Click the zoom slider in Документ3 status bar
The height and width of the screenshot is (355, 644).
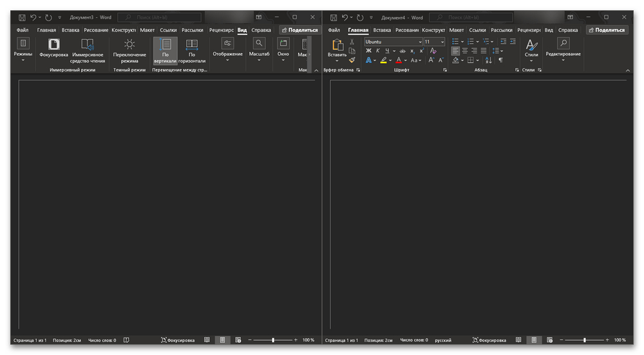coord(273,340)
